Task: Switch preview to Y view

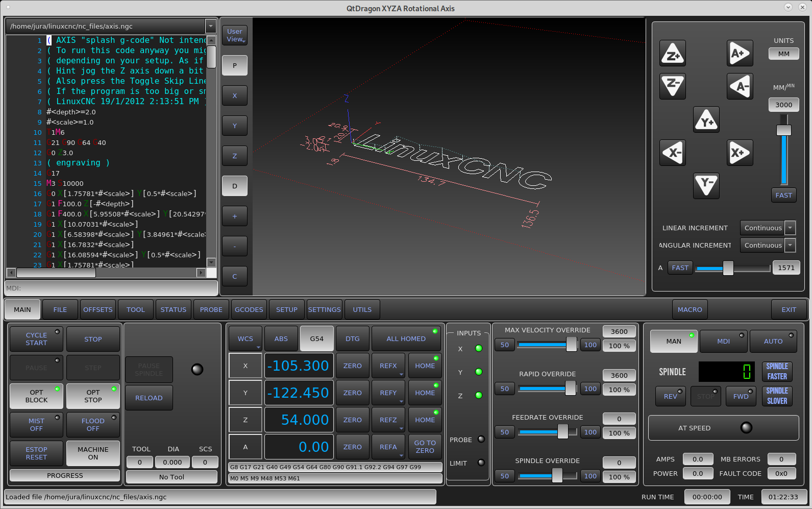Action: tap(235, 126)
